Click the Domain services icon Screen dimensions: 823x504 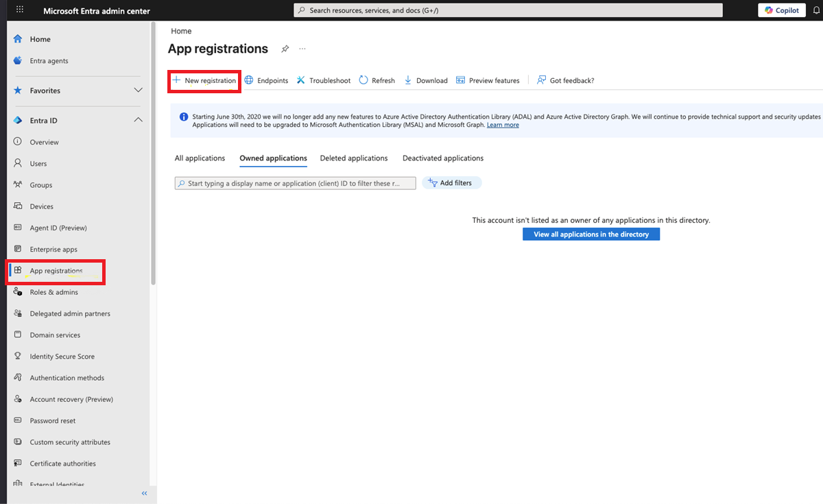[x=18, y=335]
